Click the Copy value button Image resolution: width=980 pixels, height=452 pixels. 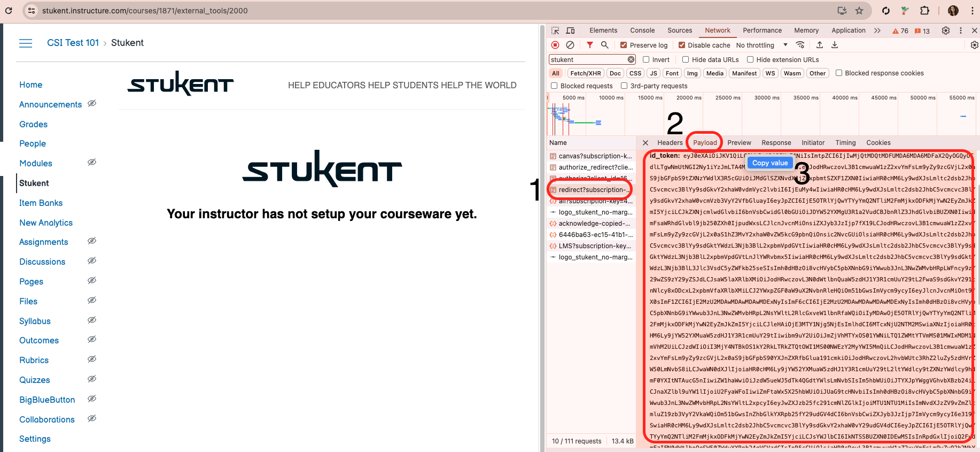770,163
